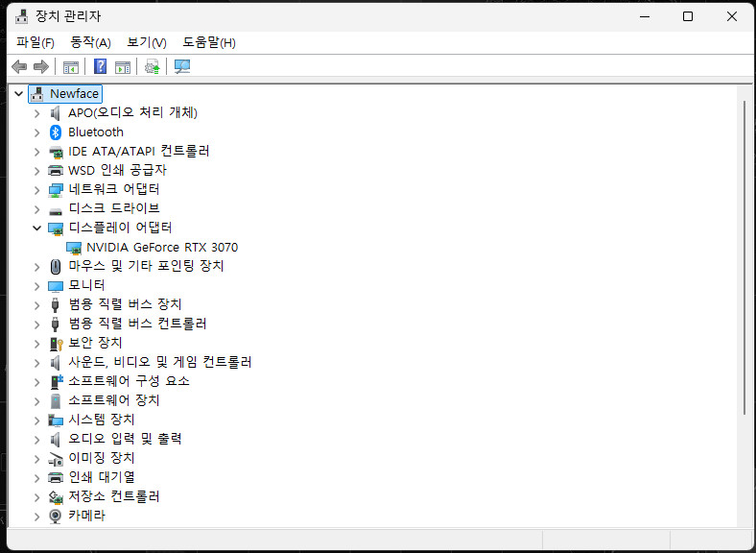Expand 사운드, 비디오 및 게임 컨트롤러

[x=36, y=362]
